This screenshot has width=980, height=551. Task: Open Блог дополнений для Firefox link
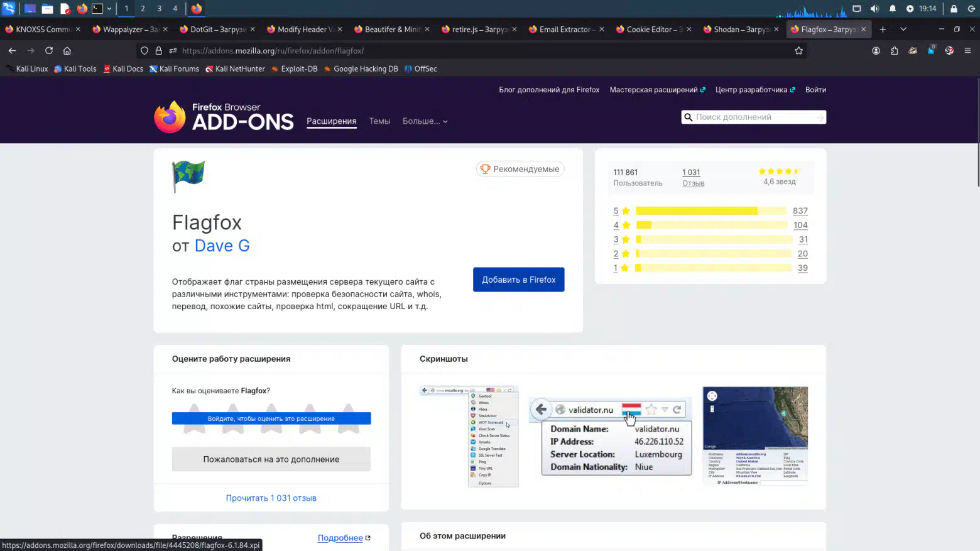coord(549,90)
